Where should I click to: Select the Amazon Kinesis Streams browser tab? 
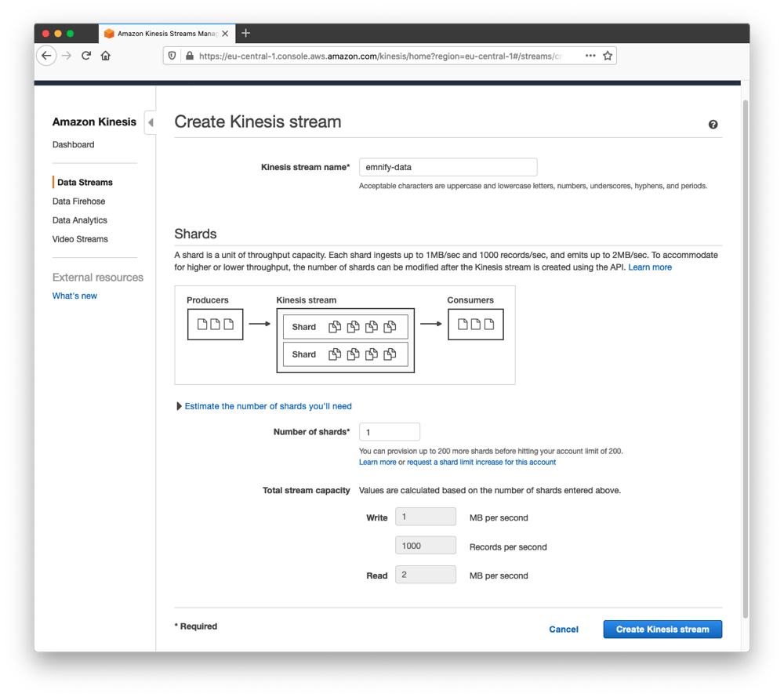click(x=166, y=34)
